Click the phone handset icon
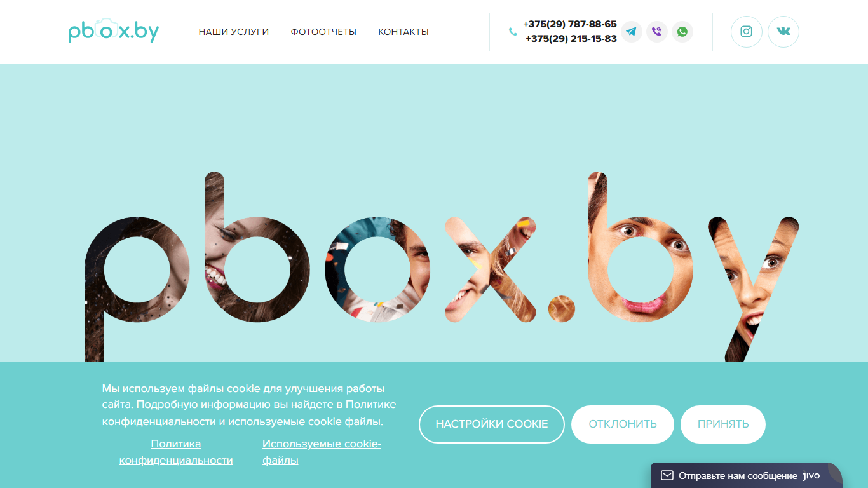Image resolution: width=868 pixels, height=488 pixels. [513, 32]
